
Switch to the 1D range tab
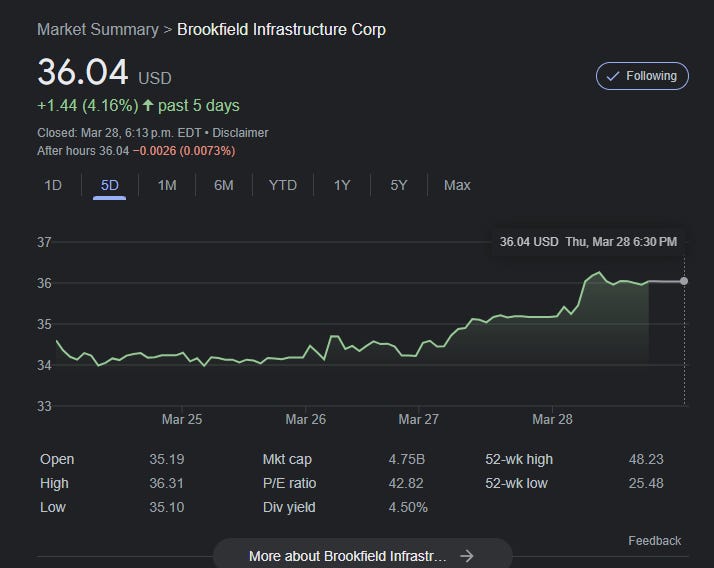pos(53,185)
